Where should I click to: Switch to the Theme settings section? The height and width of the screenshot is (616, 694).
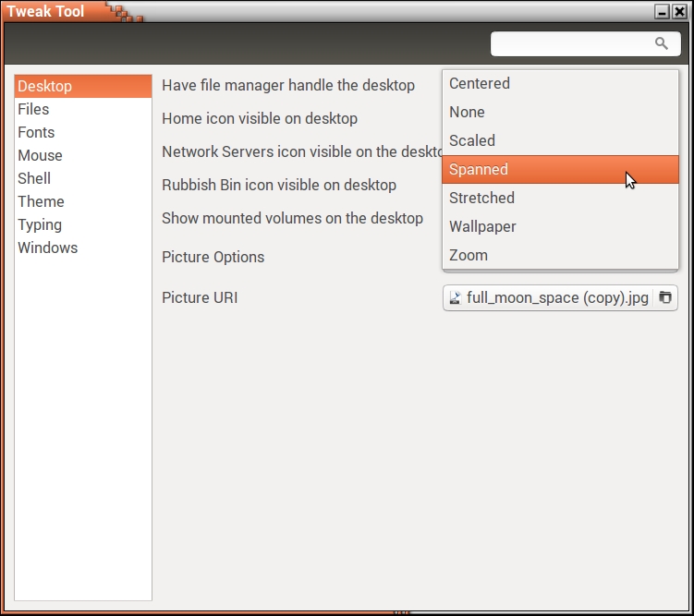coord(42,201)
